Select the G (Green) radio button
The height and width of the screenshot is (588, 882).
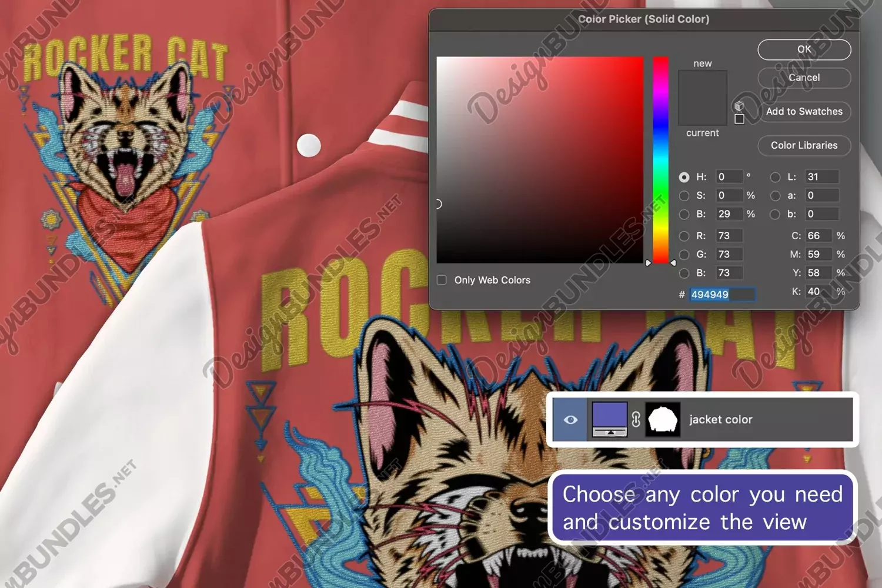click(x=684, y=255)
